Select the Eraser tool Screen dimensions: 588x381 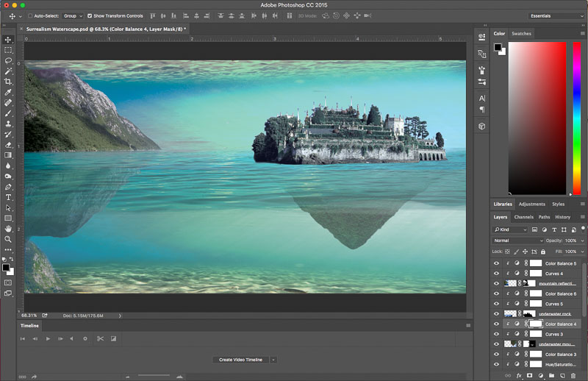tap(8, 144)
